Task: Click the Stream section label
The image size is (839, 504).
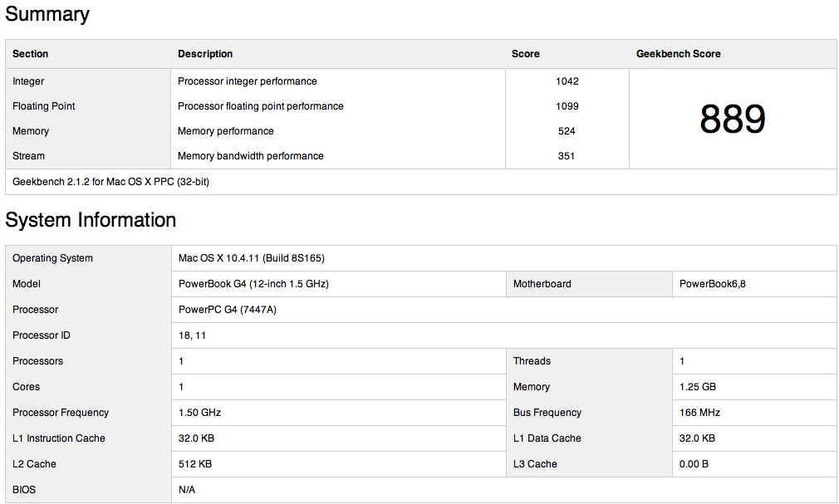Action: click(28, 156)
